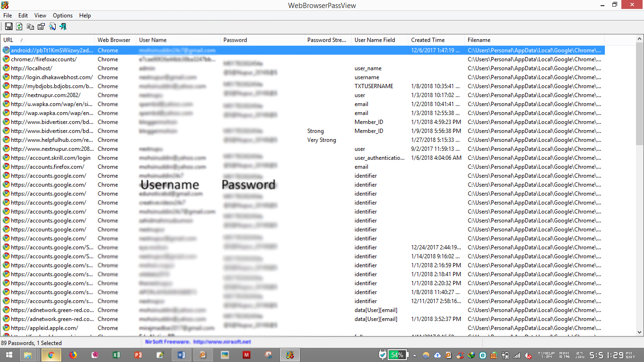Open the File menu

pos(8,16)
